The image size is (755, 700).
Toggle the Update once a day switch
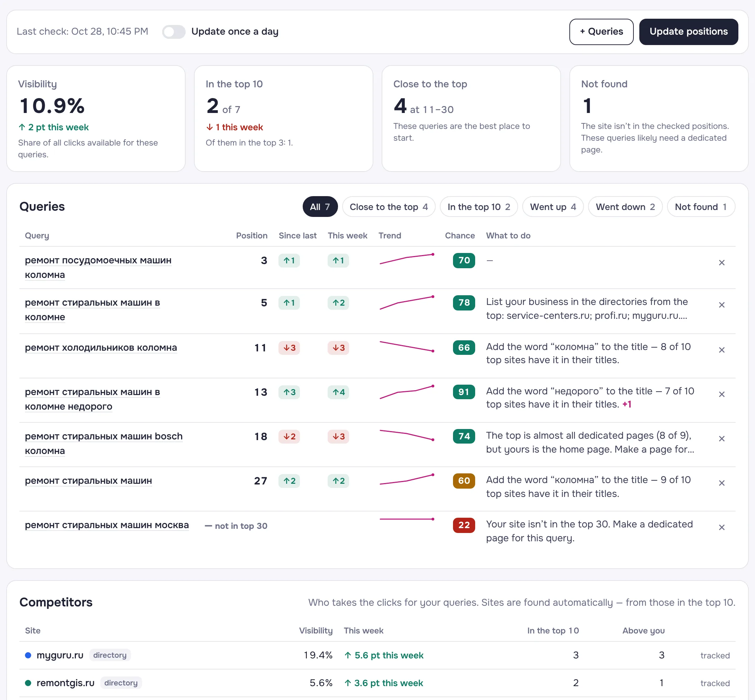click(174, 32)
